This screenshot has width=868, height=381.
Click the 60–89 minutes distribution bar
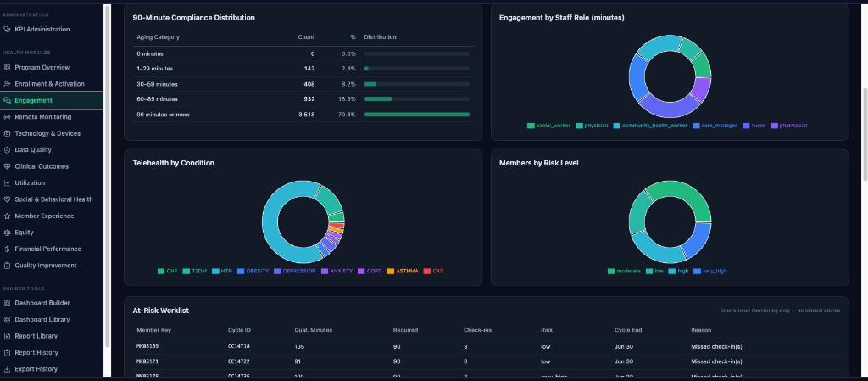coord(417,99)
